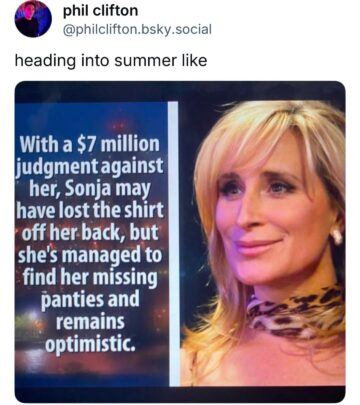Click the word optimistic in the caption
Image resolution: width=360 pixels, height=405 pixels.
(90, 344)
